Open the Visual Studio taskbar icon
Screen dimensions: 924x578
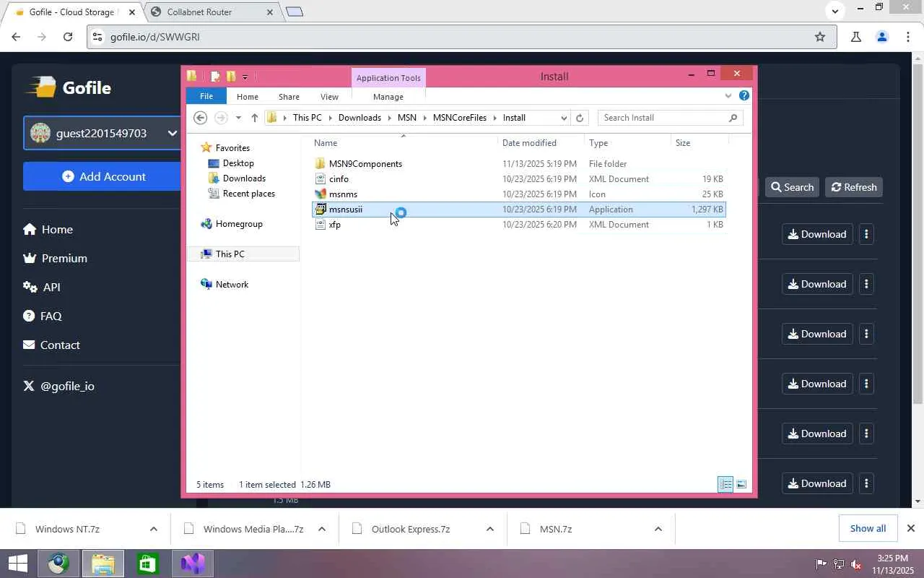pyautogui.click(x=193, y=564)
